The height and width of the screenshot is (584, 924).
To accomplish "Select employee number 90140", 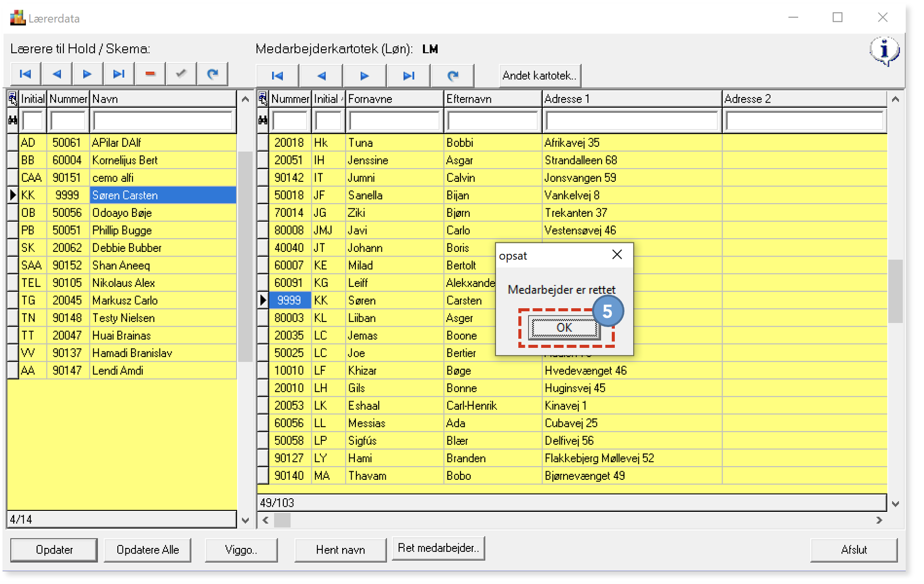I will coord(290,476).
